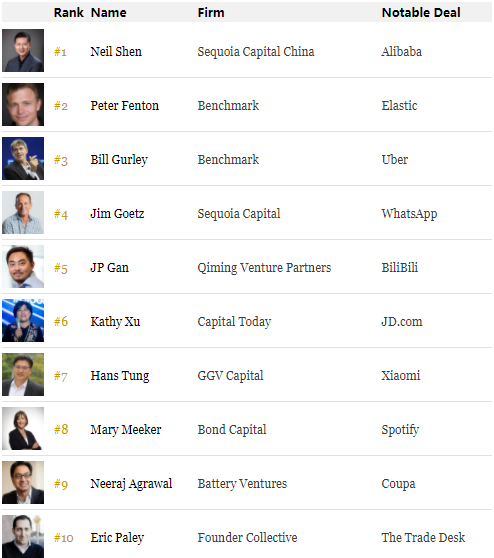Click the WhatsApp deal entry
Image resolution: width=494 pixels, height=558 pixels.
pos(409,214)
